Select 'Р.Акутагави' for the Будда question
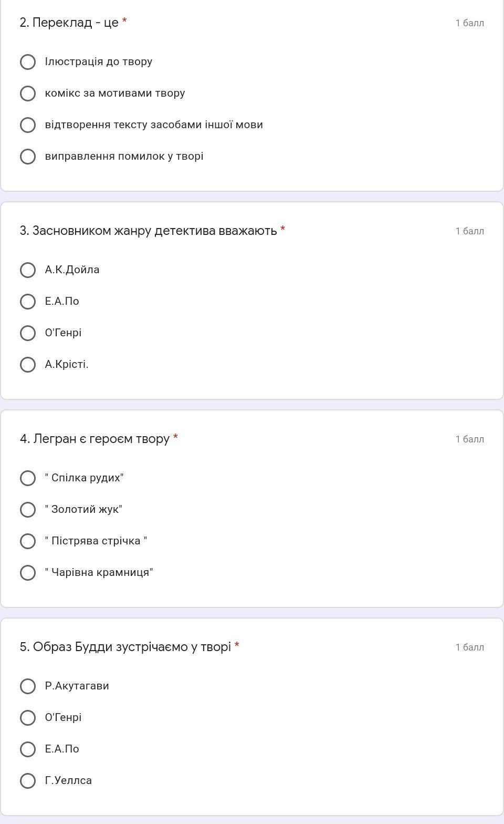Viewport: 504px width, 824px height. tap(28, 686)
